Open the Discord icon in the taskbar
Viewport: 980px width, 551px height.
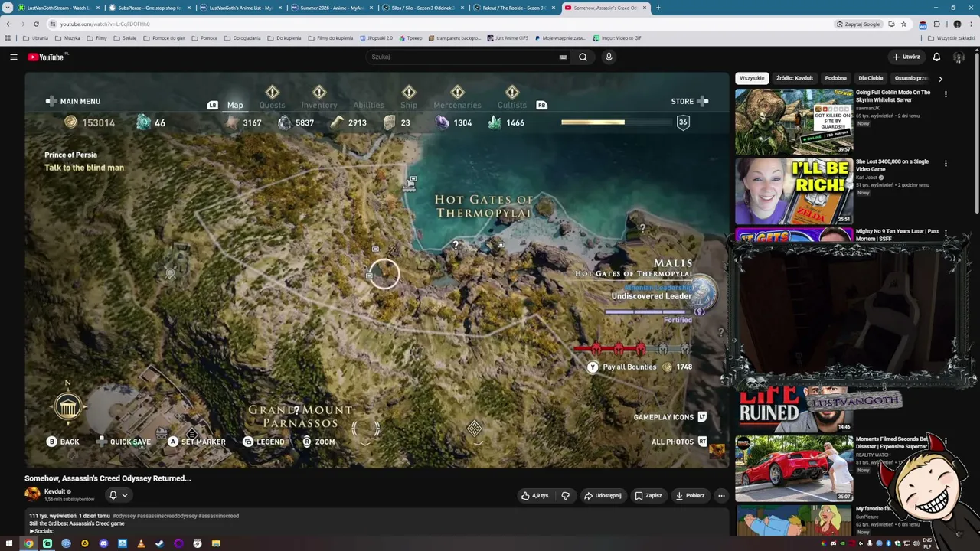[103, 543]
